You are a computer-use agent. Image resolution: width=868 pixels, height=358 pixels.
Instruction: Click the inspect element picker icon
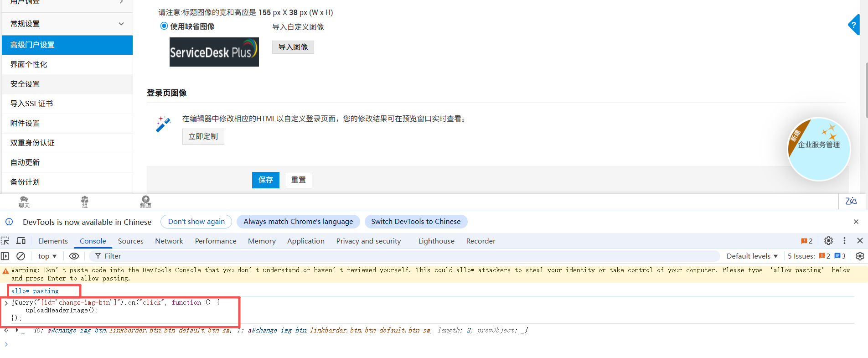[x=5, y=241]
